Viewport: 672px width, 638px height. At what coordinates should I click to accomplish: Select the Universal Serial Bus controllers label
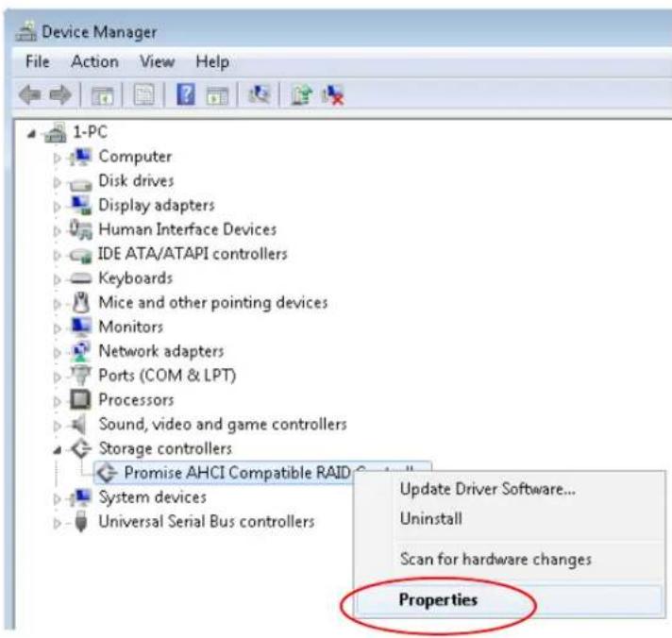[206, 522]
